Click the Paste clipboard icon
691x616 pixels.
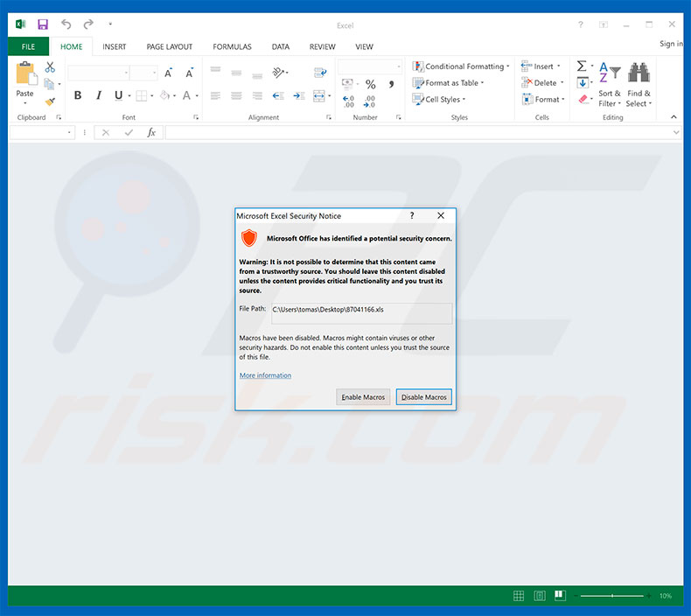25,73
